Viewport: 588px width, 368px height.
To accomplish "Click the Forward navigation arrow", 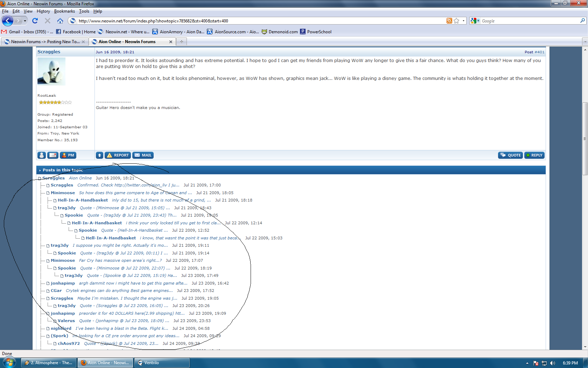I will pyautogui.click(x=18, y=21).
